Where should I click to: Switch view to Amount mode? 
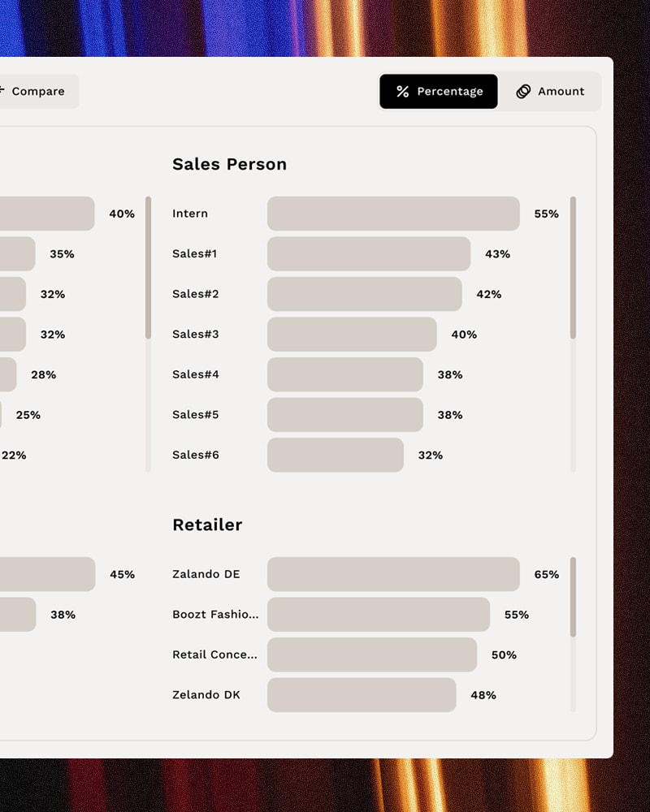click(x=551, y=92)
